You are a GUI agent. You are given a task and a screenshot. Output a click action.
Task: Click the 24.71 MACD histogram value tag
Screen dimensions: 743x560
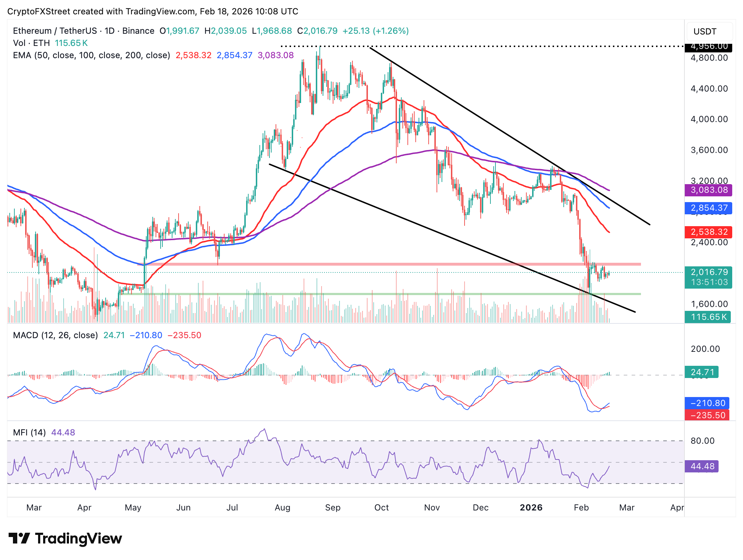(701, 372)
